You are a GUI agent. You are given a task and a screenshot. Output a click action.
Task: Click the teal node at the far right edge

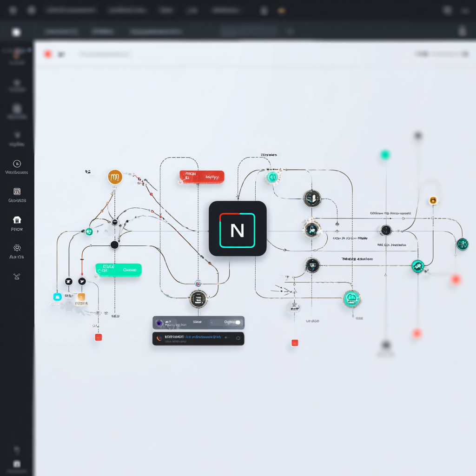click(x=463, y=244)
